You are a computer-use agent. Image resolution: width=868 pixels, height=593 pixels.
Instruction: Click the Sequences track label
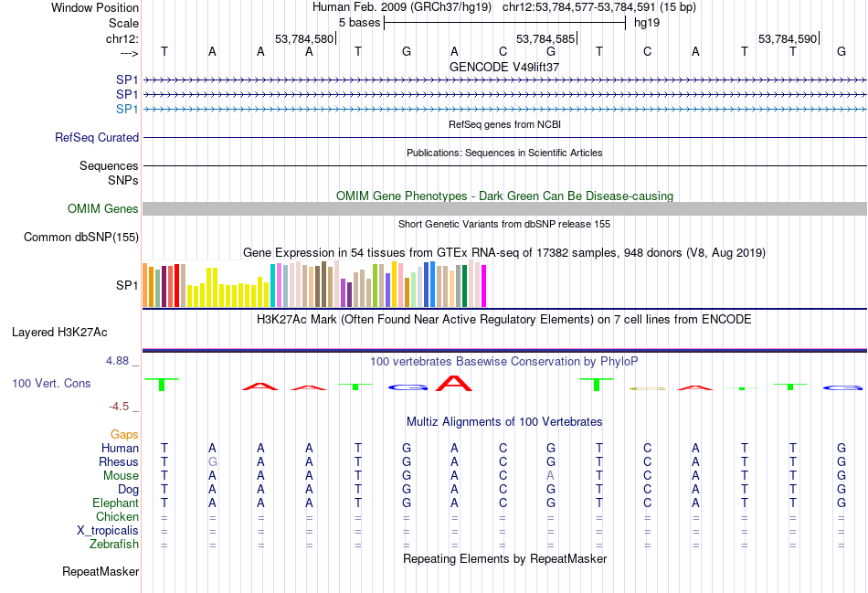pos(109,165)
